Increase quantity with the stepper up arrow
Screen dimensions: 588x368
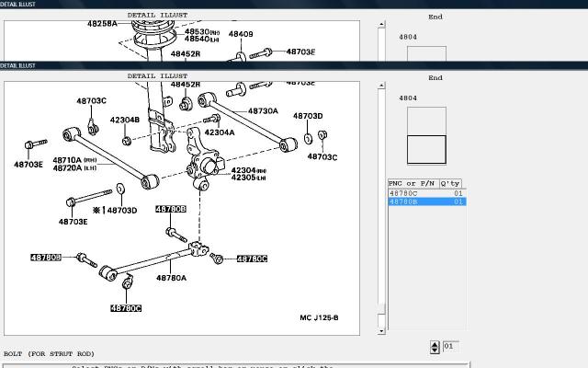pyautogui.click(x=435, y=343)
